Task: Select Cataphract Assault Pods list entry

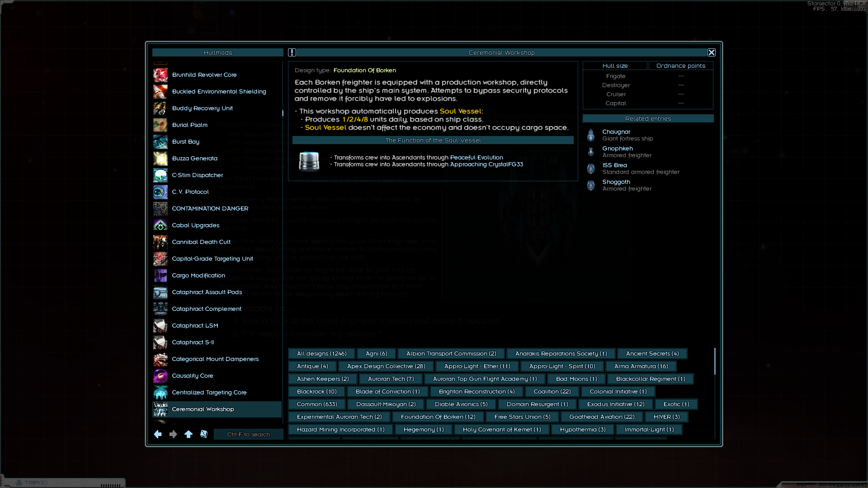Action: [x=207, y=292]
